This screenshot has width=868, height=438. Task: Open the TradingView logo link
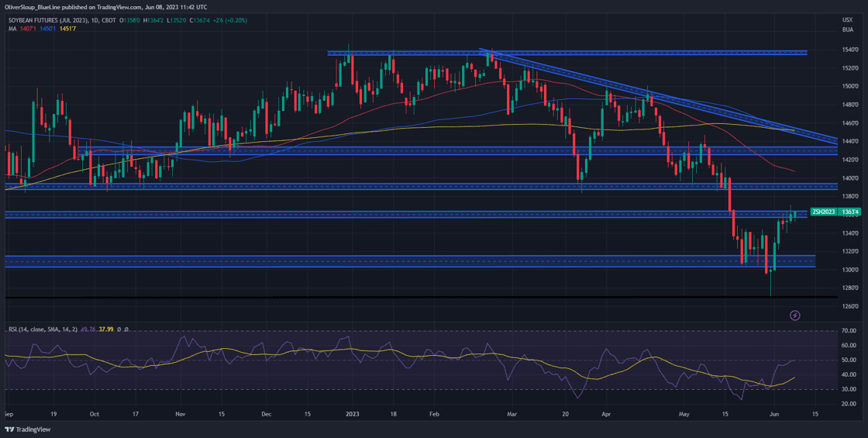[x=26, y=429]
